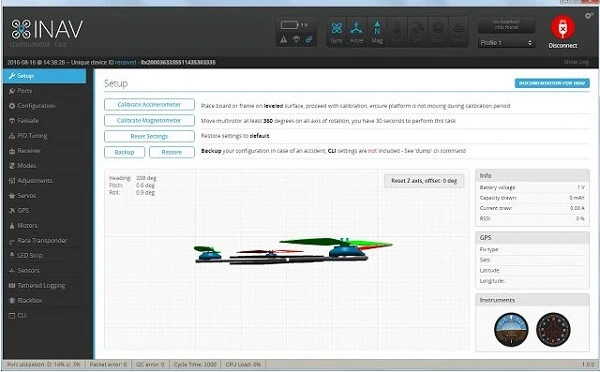Click the battery voltage indicator icon
Screen dimensions: 600x372
289,25
